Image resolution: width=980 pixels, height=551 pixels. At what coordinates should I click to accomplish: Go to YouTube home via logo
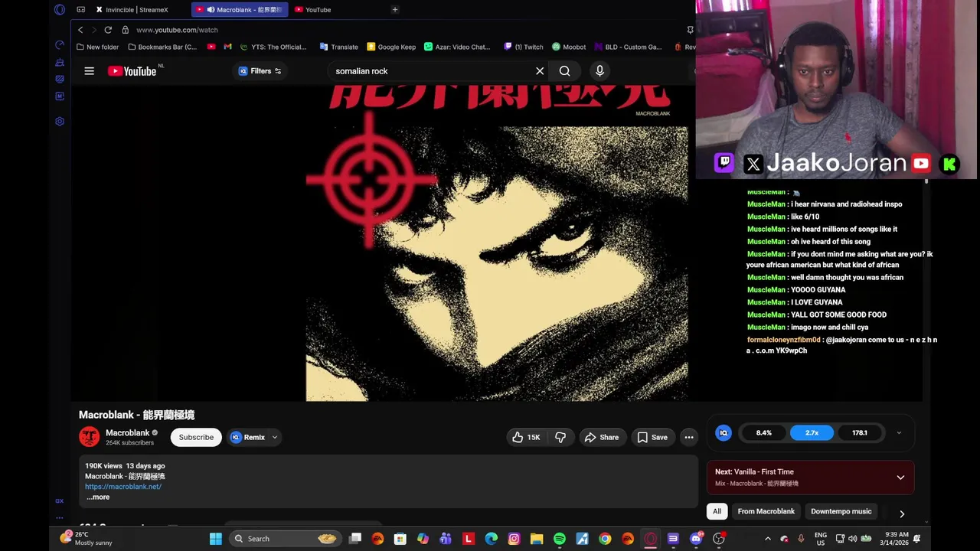click(x=132, y=71)
